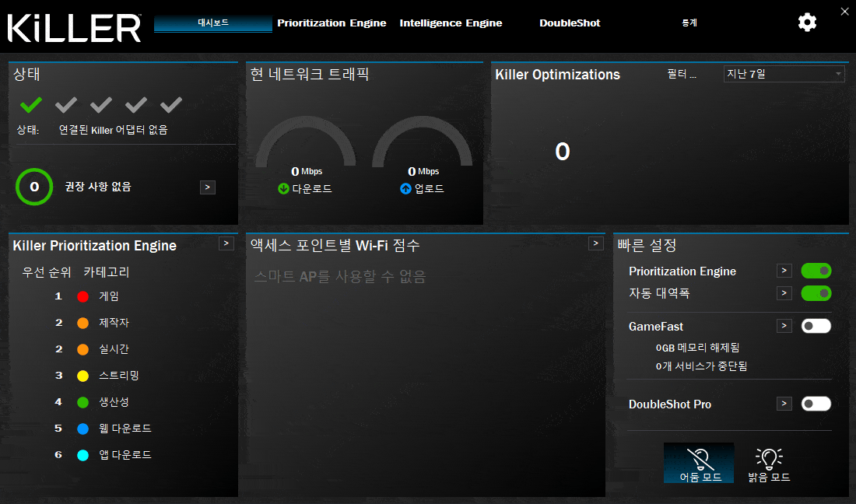Click the blue upload arrow icon
The image size is (856, 504).
point(405,189)
